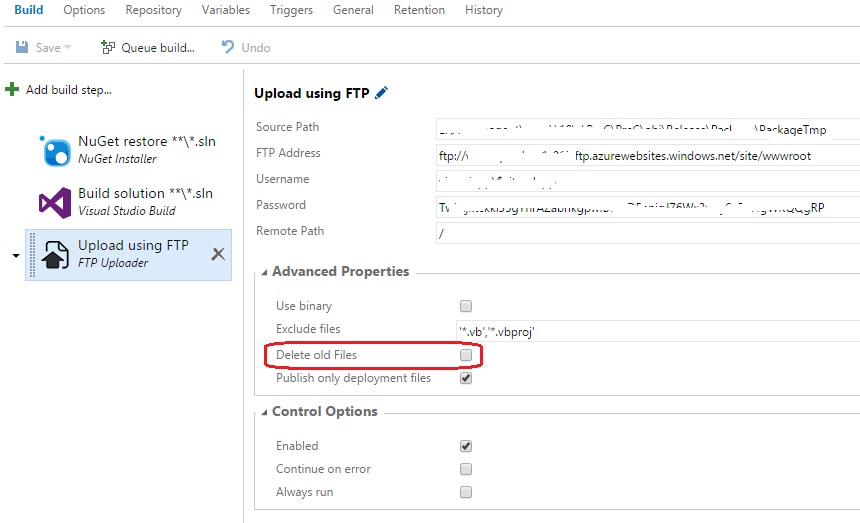Click the pencil icon to rename the step
Screen dimensions: 860x523
(x=382, y=93)
